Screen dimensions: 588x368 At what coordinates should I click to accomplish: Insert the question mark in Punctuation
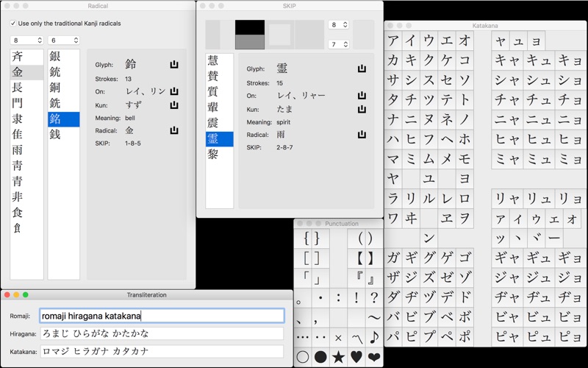click(374, 298)
